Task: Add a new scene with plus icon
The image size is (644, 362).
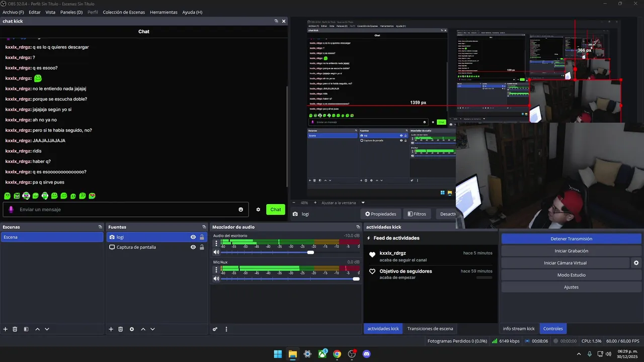Action: (x=6, y=329)
